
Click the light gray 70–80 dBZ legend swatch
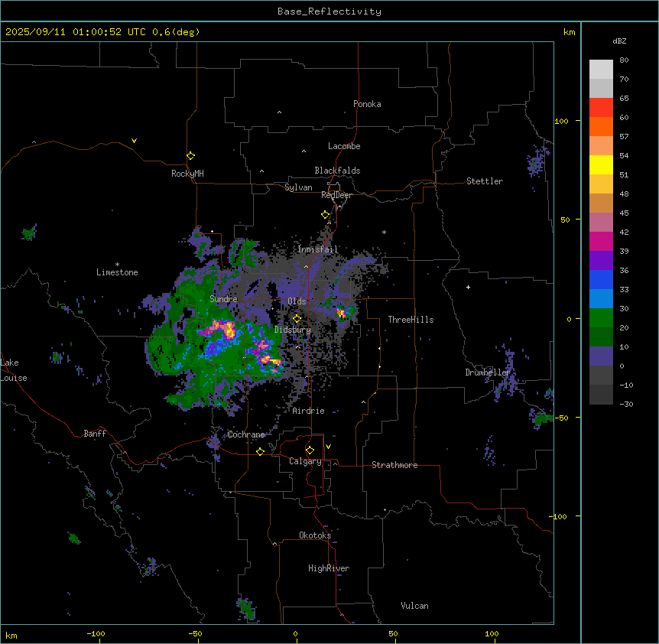point(601,70)
